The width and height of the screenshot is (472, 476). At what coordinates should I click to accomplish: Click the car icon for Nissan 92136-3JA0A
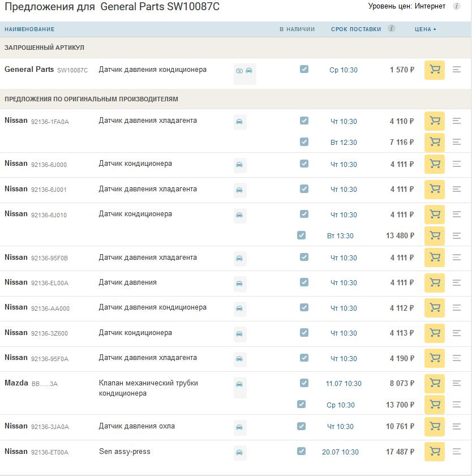[239, 427]
